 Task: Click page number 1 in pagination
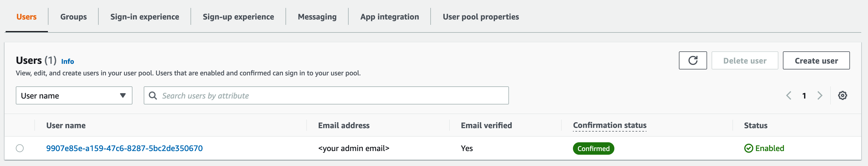point(804,96)
